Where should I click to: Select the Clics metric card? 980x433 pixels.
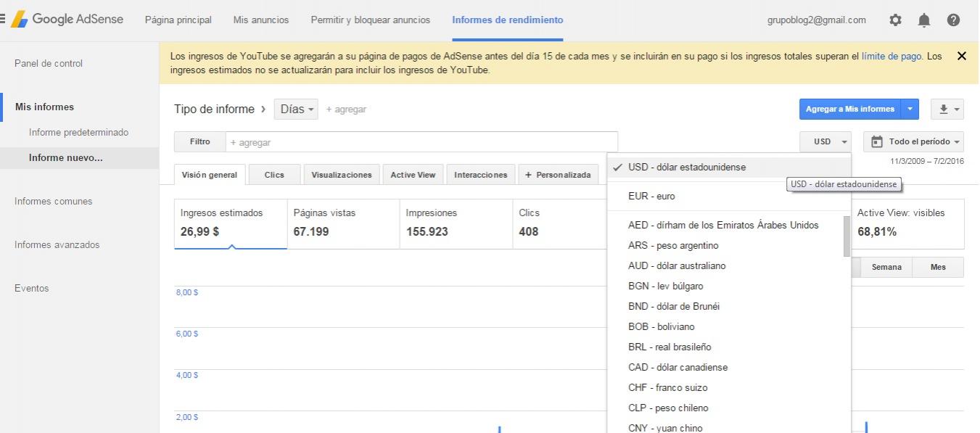click(560, 224)
